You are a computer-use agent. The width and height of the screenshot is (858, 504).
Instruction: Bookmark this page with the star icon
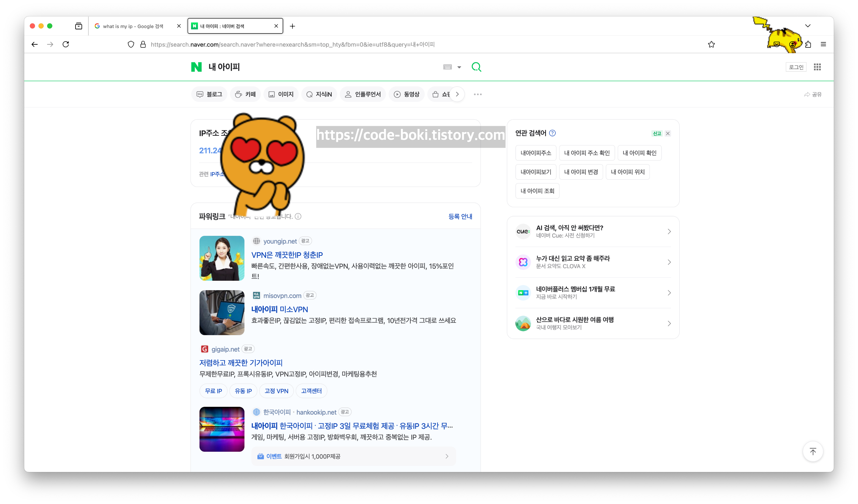711,44
